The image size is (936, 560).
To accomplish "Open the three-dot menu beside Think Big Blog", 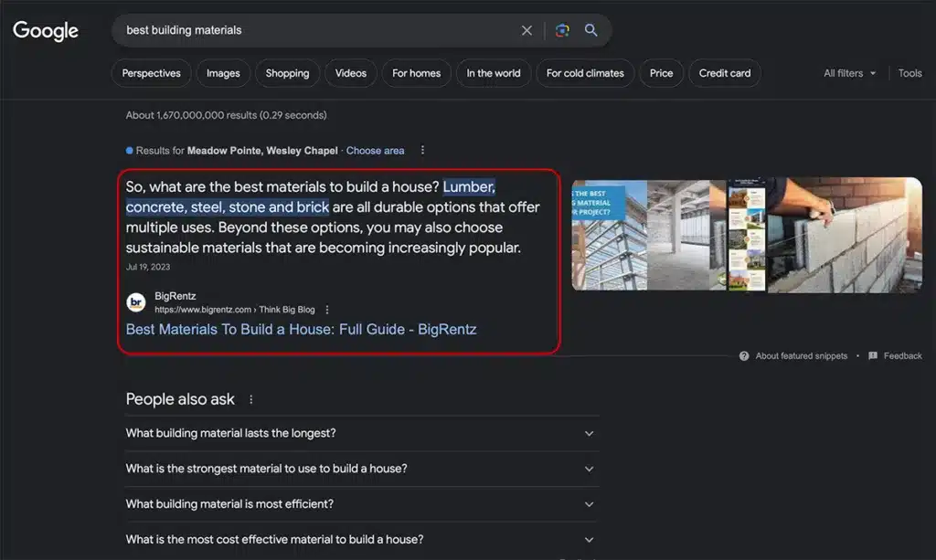I will 327,310.
